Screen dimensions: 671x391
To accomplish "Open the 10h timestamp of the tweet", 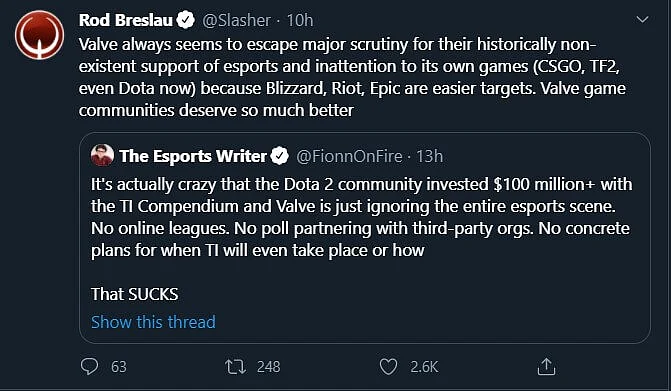I will 300,20.
